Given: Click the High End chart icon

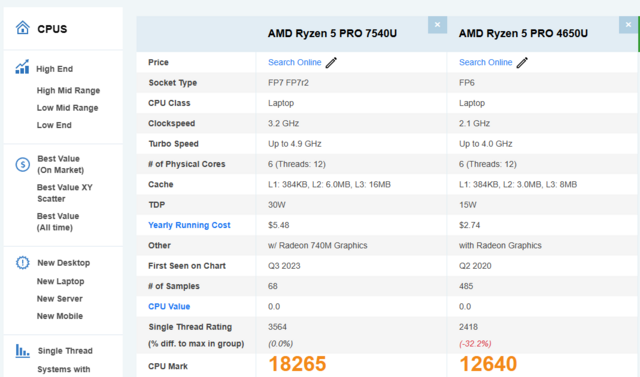Looking at the screenshot, I should point(22,67).
